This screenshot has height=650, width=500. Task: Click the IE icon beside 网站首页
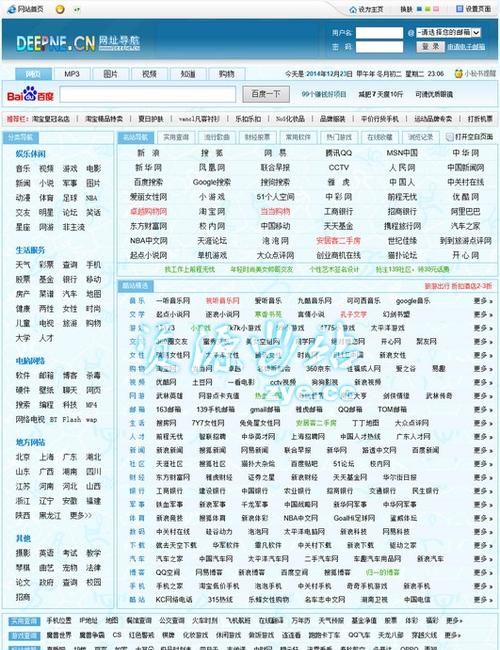point(12,9)
